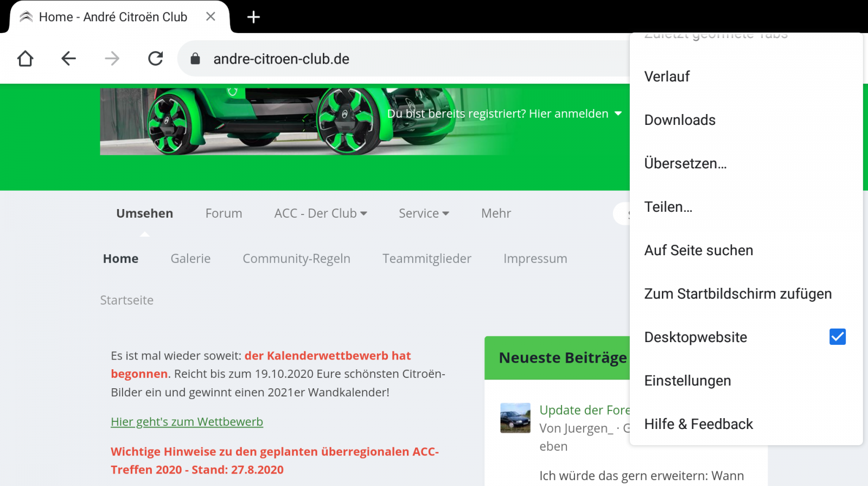
Task: Expand the Service dropdown menu
Action: click(x=424, y=213)
